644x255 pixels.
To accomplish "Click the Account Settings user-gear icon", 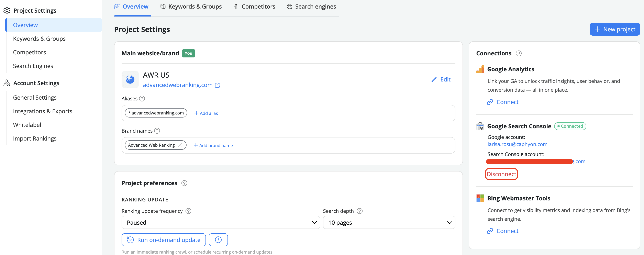I will (x=7, y=83).
